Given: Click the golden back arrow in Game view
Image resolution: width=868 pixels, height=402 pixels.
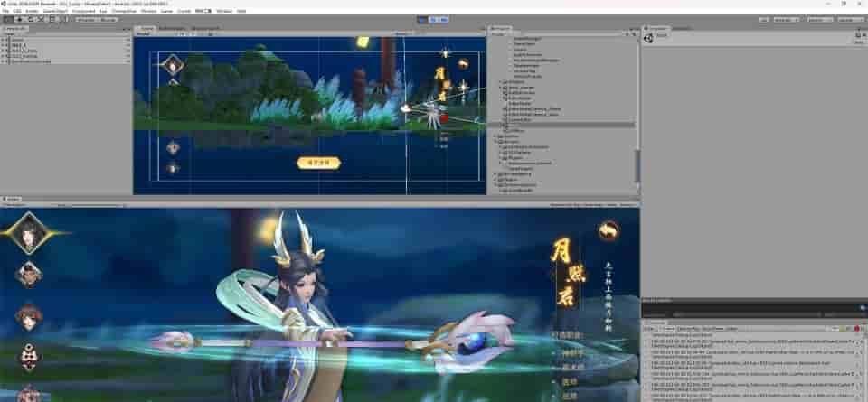Looking at the screenshot, I should point(609,230).
